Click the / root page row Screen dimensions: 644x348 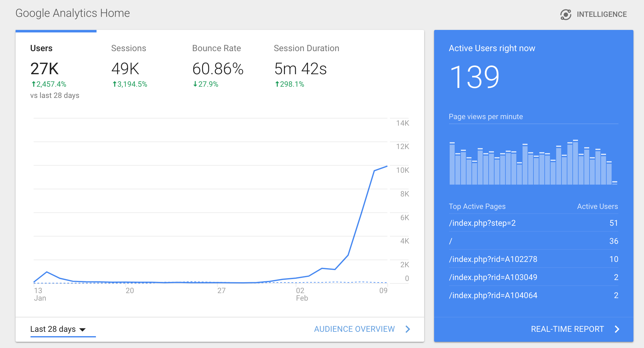pyautogui.click(x=533, y=241)
